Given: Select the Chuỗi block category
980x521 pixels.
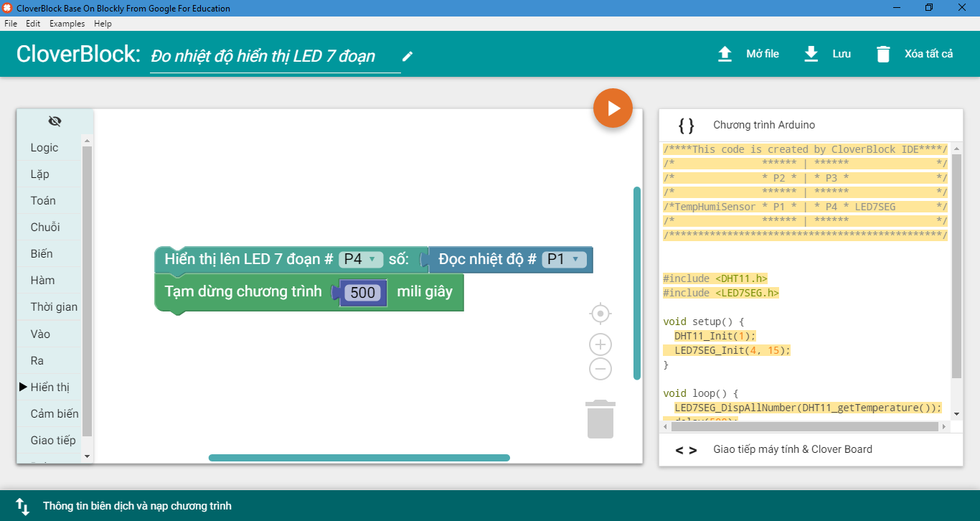Looking at the screenshot, I should coord(50,227).
